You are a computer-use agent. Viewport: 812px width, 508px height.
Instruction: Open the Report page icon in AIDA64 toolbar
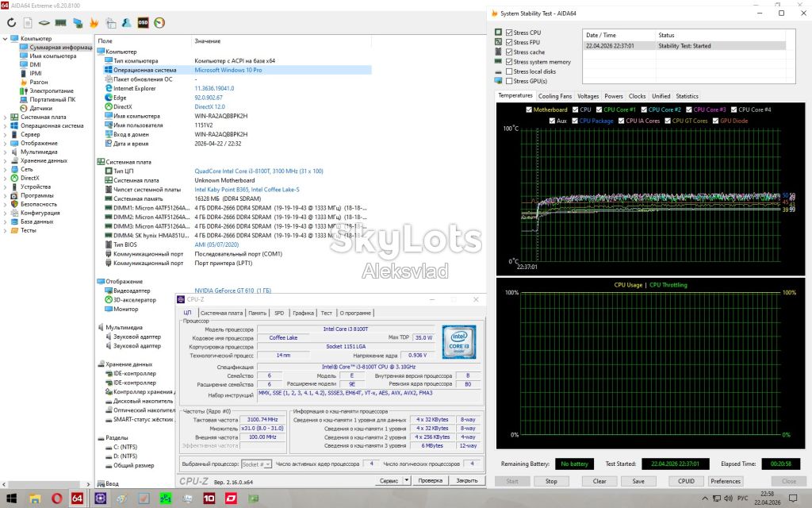tap(28, 23)
